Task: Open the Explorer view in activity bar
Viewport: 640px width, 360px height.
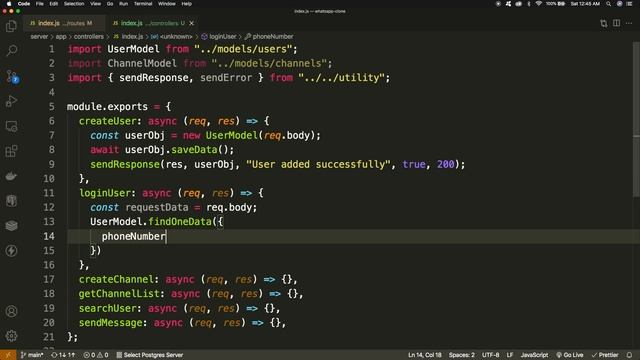Action: [11, 27]
